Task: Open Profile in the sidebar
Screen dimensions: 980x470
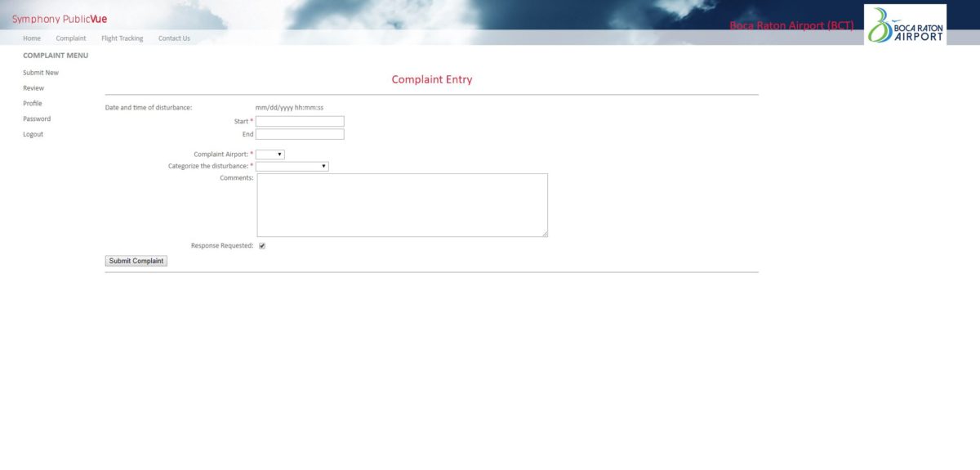Action: (x=33, y=104)
